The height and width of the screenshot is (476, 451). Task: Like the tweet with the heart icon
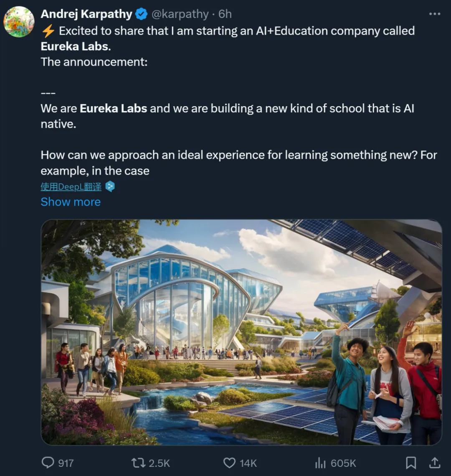click(229, 463)
